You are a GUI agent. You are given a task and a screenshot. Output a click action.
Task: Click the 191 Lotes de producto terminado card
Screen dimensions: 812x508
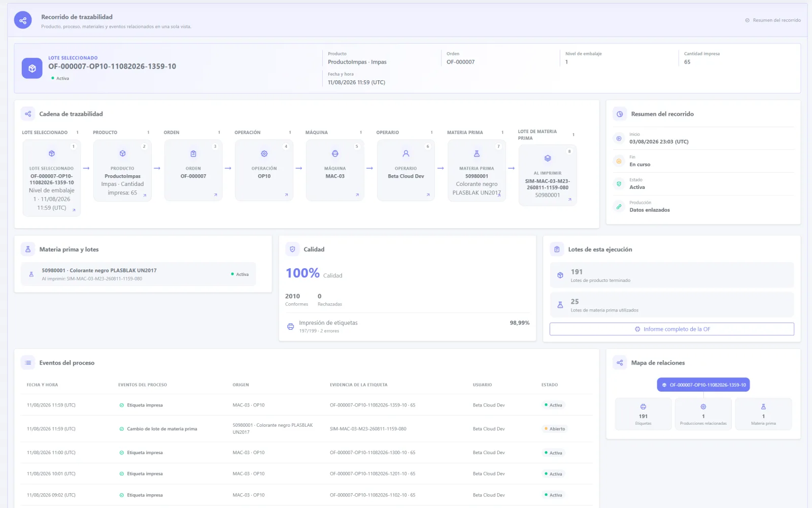672,275
